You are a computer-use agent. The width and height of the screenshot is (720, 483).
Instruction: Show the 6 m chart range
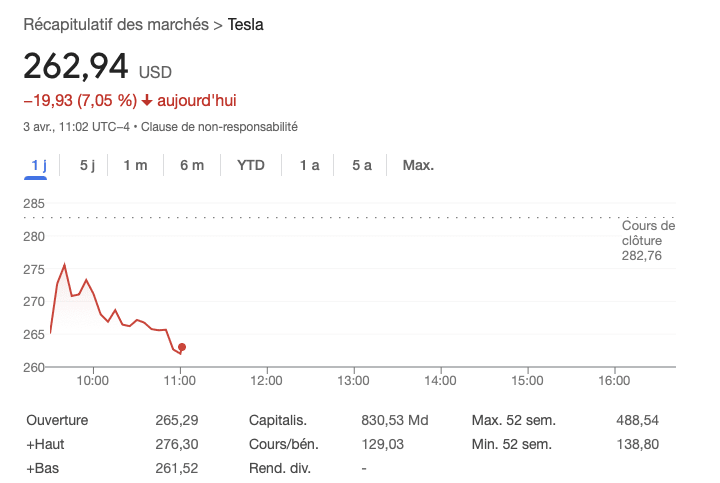click(192, 165)
